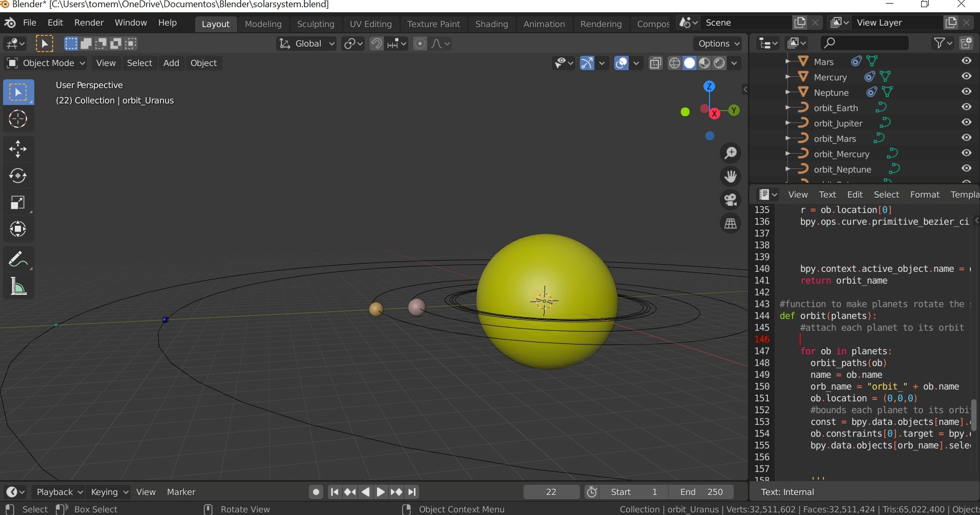Click the current frame field showing 22
980x515 pixels.
click(x=551, y=492)
